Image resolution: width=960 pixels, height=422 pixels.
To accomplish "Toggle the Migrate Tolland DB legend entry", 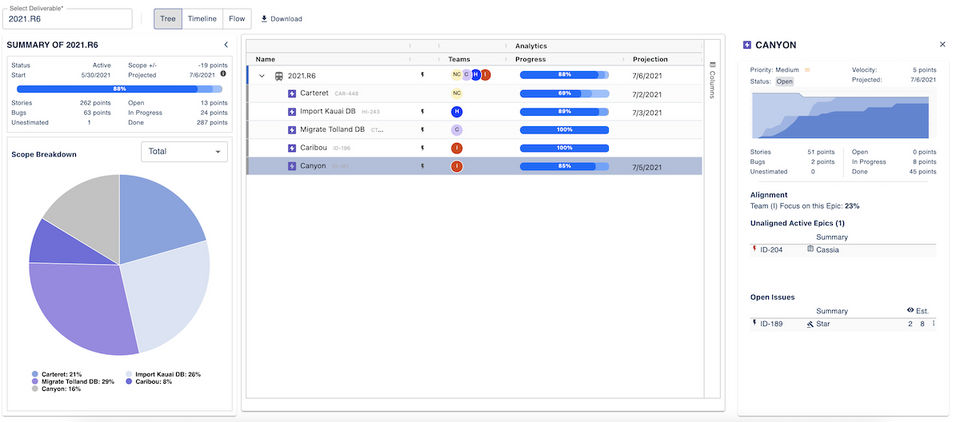I will 73,382.
